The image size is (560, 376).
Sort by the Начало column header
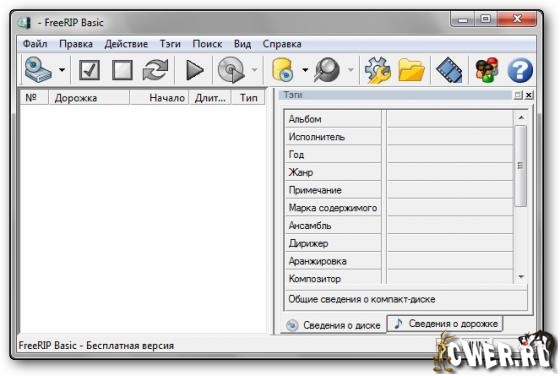tap(159, 97)
